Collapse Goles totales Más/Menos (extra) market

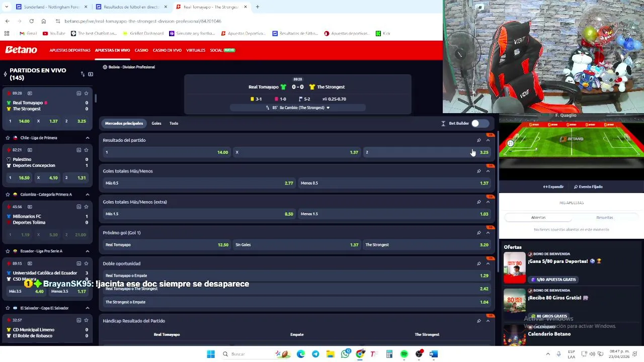coord(488,202)
